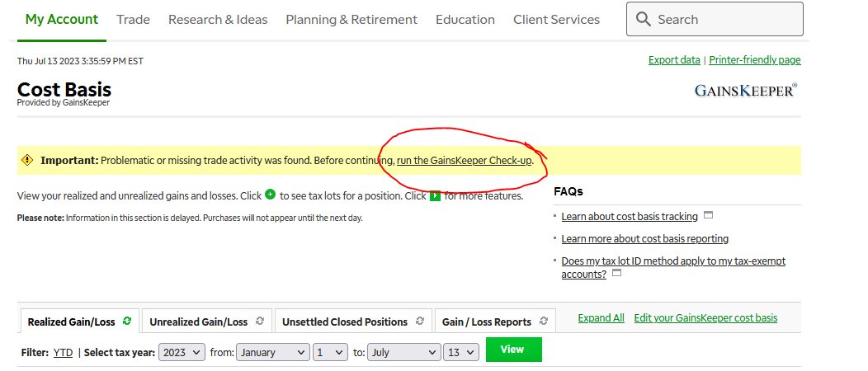The width and height of the screenshot is (868, 371).
Task: Click the yellow warning diamond icon
Action: [27, 160]
